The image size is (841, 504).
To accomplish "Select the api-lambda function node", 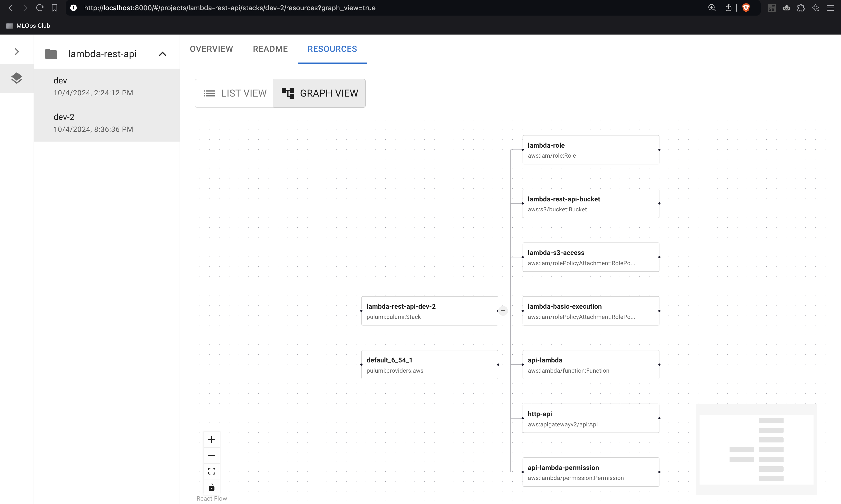I will coord(591,364).
